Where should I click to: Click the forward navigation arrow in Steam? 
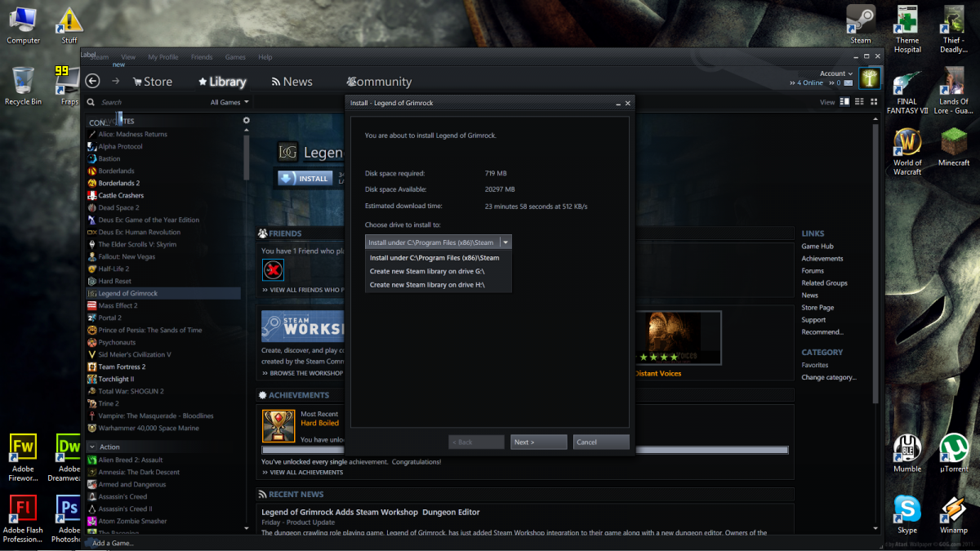tap(115, 81)
